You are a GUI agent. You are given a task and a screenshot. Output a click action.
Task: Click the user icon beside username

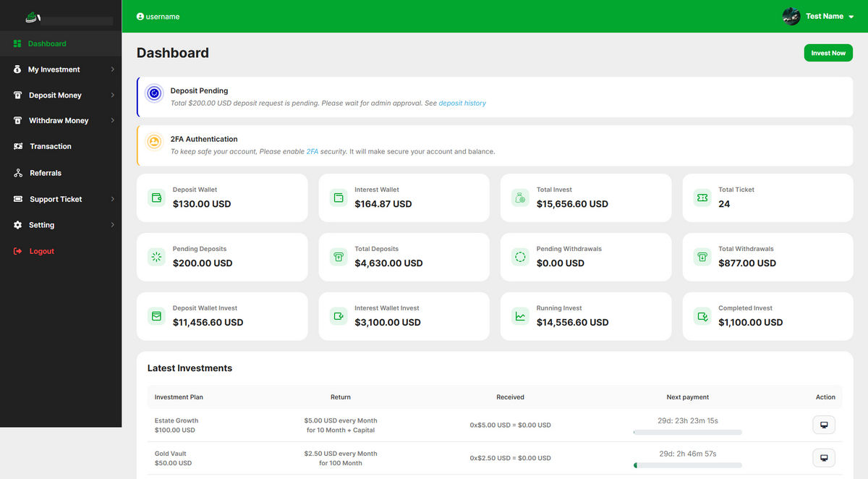[140, 16]
